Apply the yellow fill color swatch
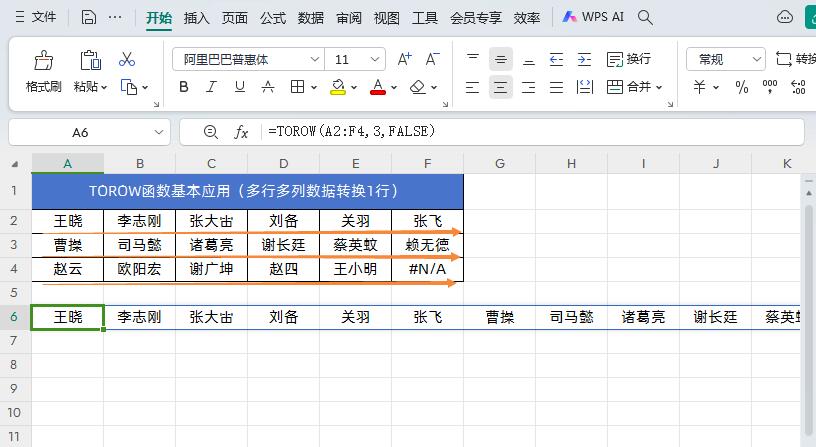 click(x=338, y=87)
